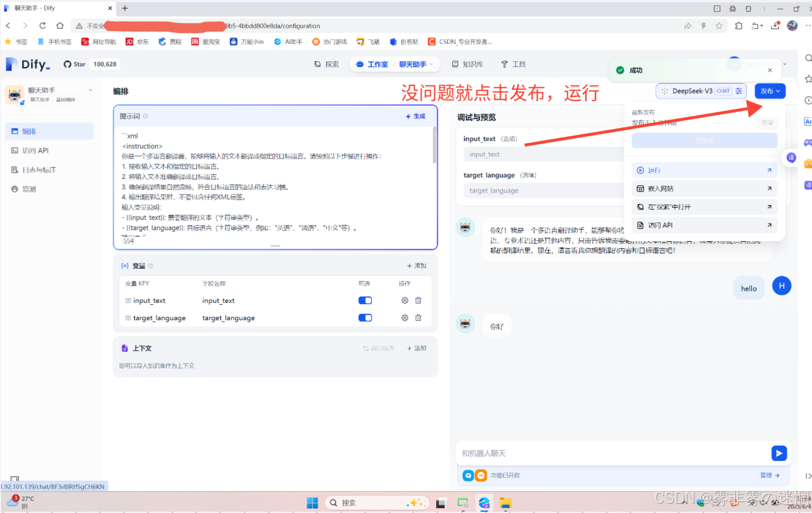Click the orange enabled-feature icon in the chat footer

[x=481, y=475]
